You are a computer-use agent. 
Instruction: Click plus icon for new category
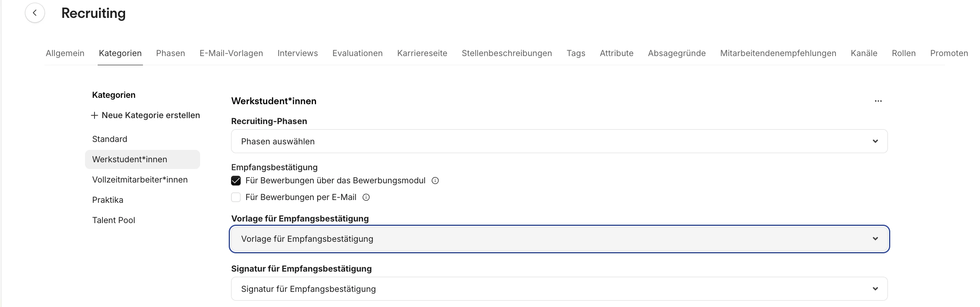click(95, 115)
